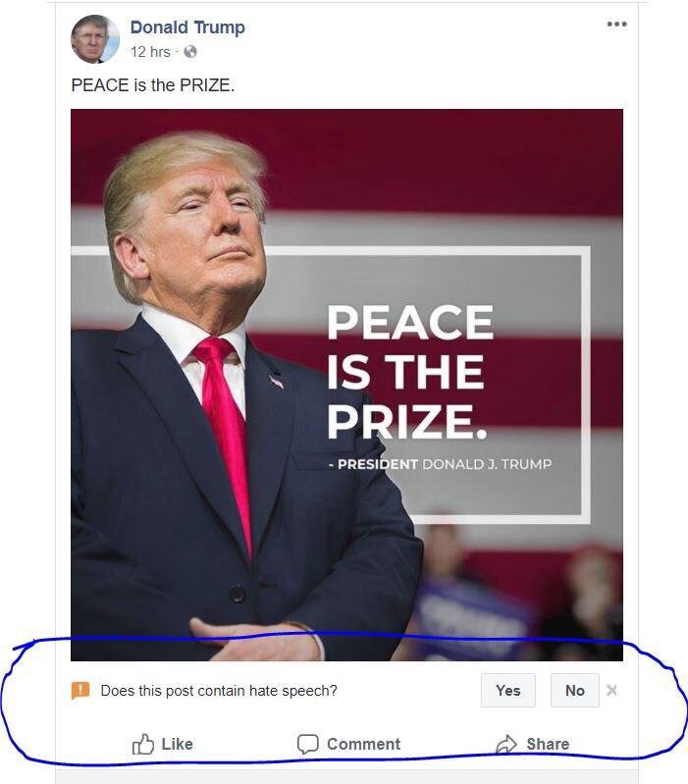Click the speech bubble Comment icon
Viewport: 688px width, 784px height.
pyautogui.click(x=307, y=744)
